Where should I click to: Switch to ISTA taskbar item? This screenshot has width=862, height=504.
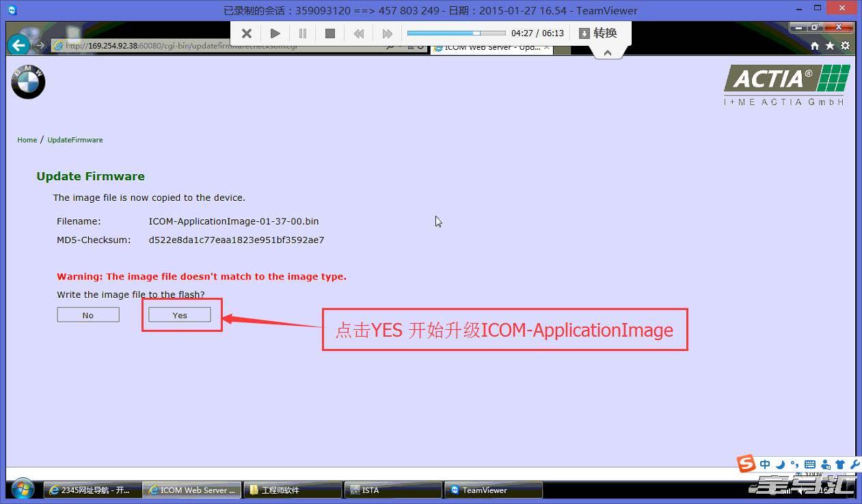click(x=393, y=490)
